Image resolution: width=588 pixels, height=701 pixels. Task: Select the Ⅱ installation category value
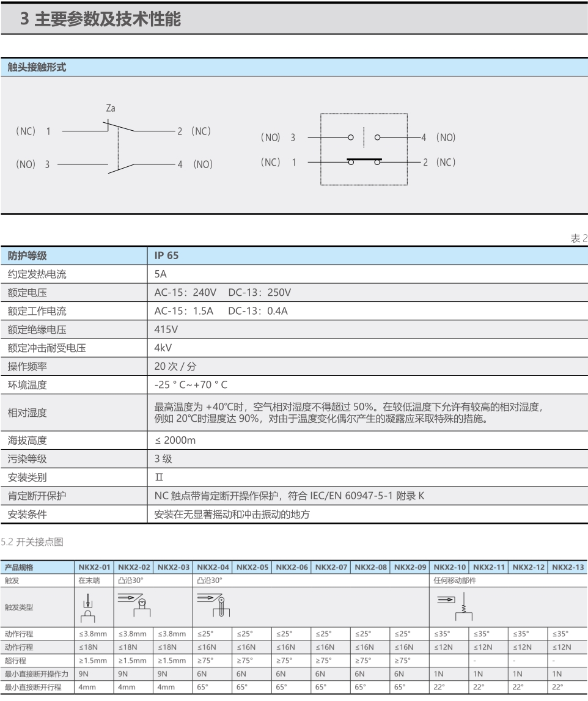[x=159, y=477]
